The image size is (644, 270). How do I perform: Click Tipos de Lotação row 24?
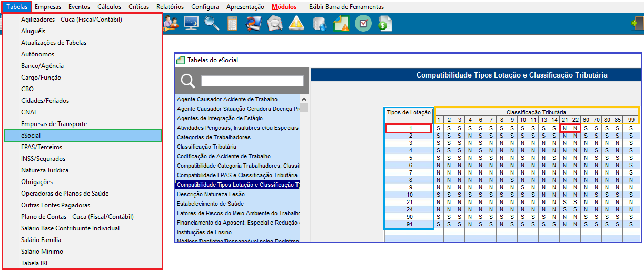pos(409,209)
